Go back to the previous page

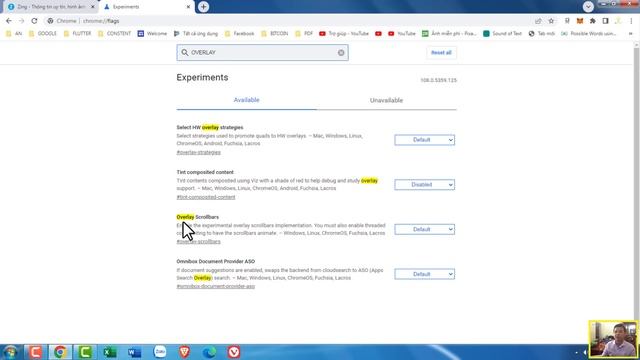pos(9,21)
